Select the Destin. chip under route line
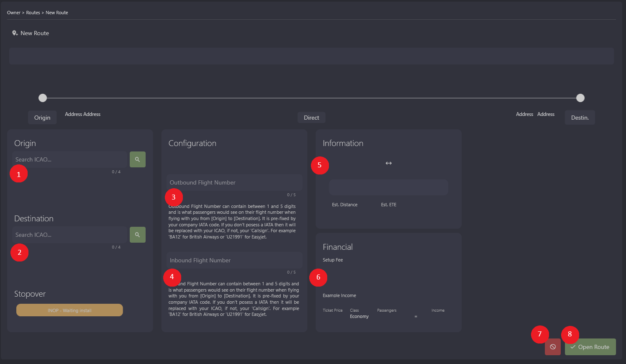Screen dimensions: 626x364 click(x=580, y=118)
